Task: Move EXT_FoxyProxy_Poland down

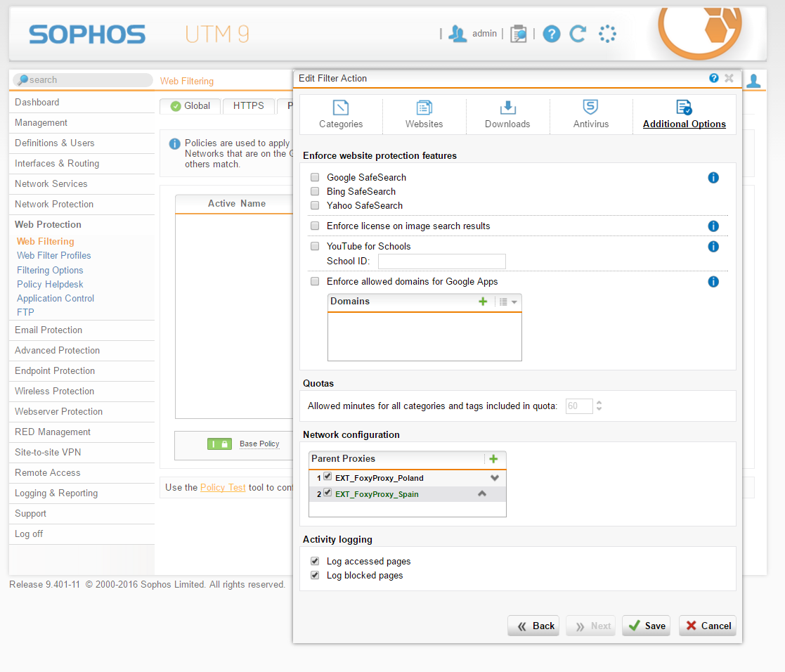Action: (x=495, y=478)
